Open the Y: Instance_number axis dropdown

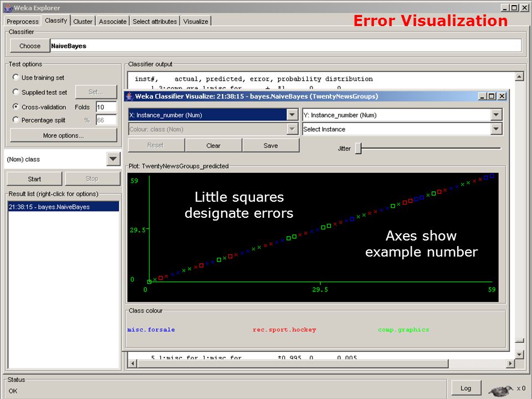coord(496,115)
